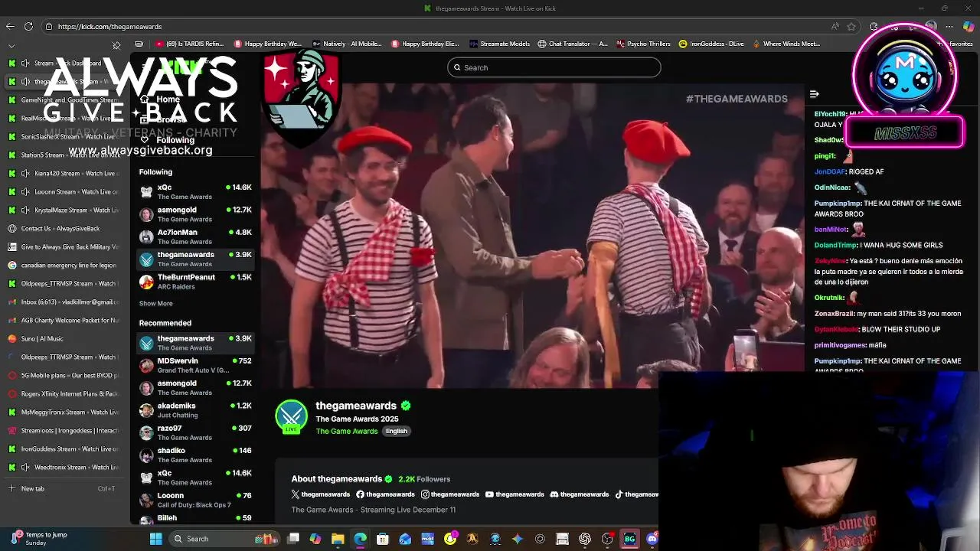
Task: Click the heart icon next to Following
Action: click(144, 140)
